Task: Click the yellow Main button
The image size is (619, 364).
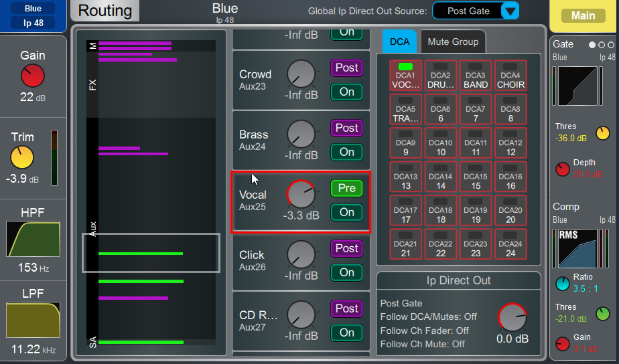Action: pyautogui.click(x=583, y=16)
